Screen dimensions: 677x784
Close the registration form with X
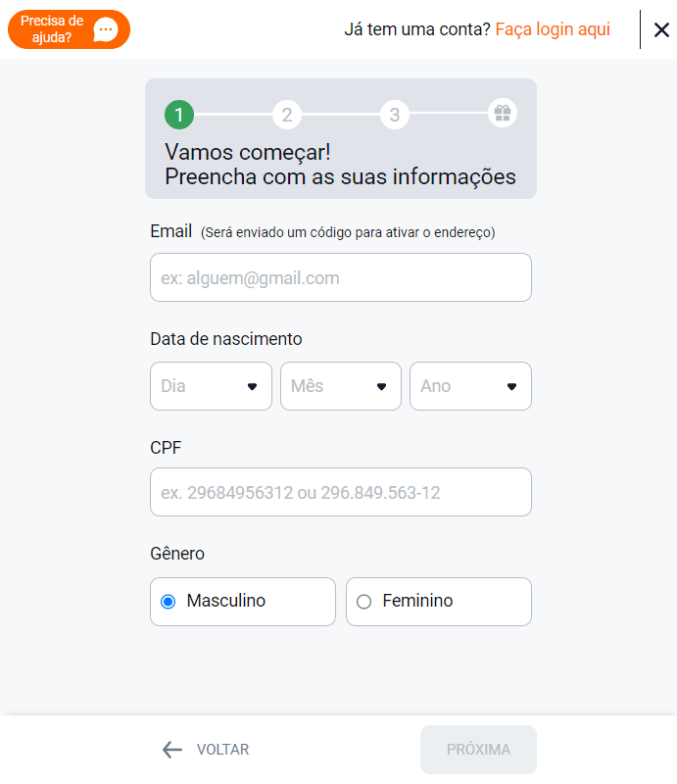(661, 30)
